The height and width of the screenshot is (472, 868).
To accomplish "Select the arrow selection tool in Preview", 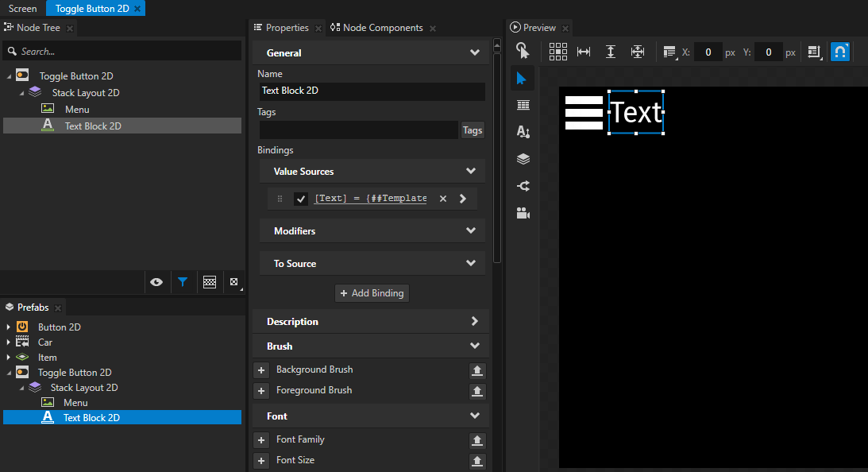I will tap(522, 78).
